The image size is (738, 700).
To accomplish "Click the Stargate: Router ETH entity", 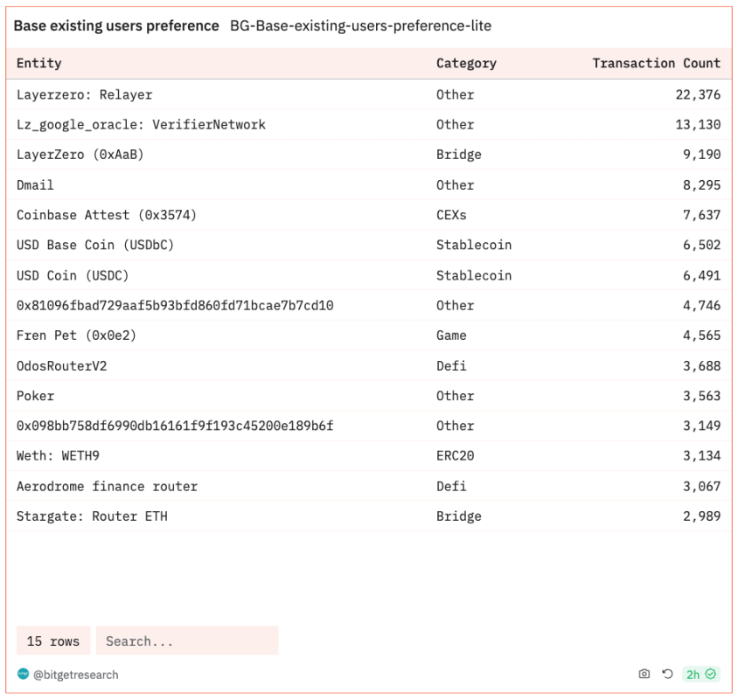I will pyautogui.click(x=92, y=516).
